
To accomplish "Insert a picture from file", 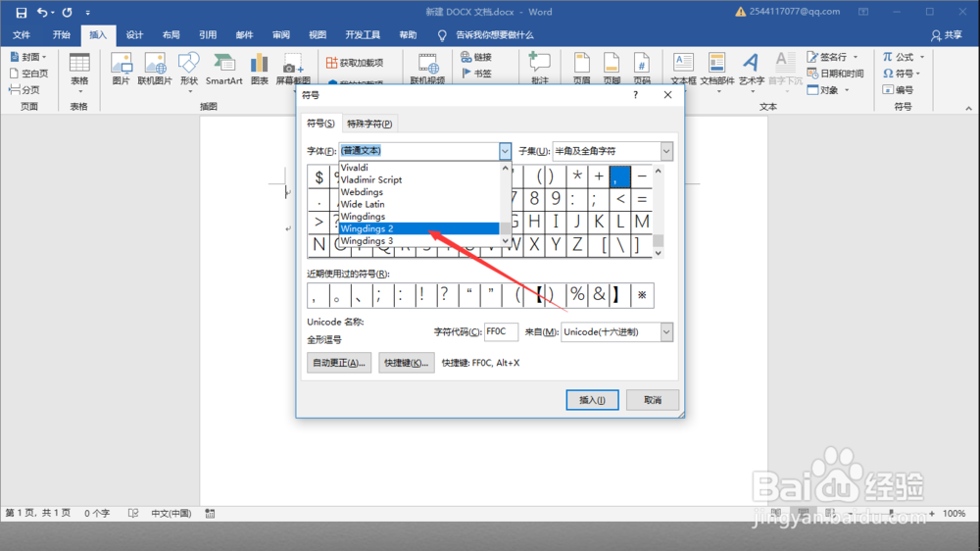I will 122,69.
